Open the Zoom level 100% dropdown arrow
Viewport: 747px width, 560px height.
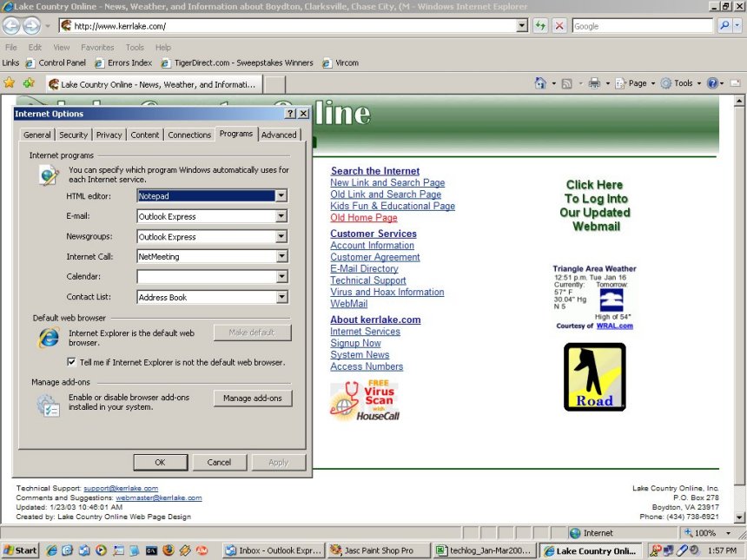(728, 533)
